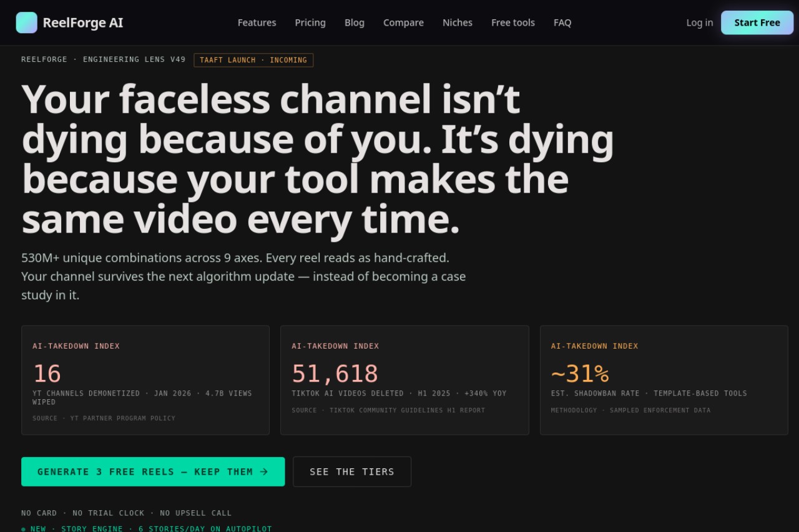The width and height of the screenshot is (799, 532).
Task: Click 'TIKTOK AI VIDEOS DELETED · H1 2025' caption
Action: point(399,394)
